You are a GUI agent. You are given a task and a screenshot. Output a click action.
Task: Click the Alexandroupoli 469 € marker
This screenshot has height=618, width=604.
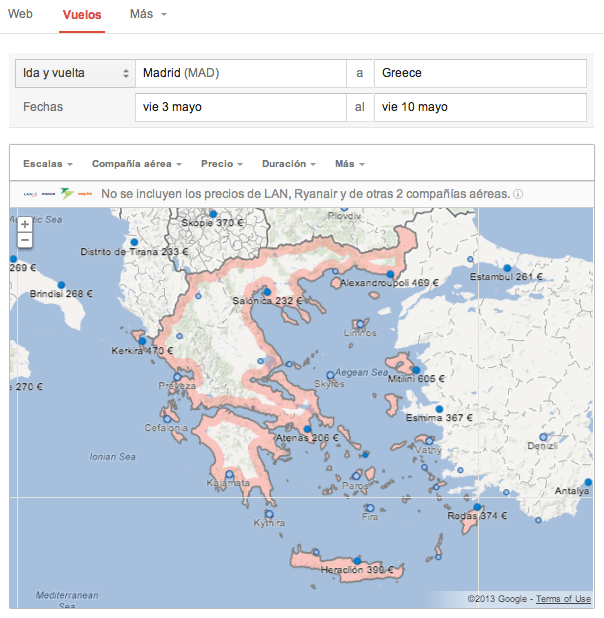pyautogui.click(x=389, y=273)
